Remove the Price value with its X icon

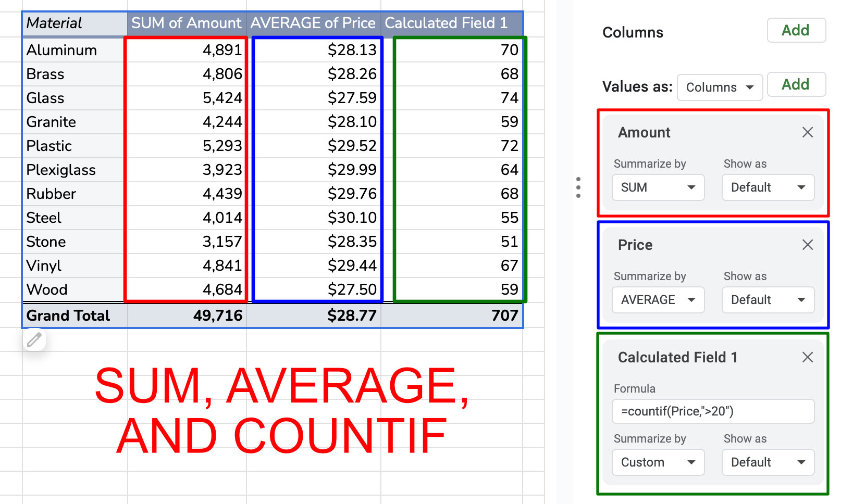807,245
